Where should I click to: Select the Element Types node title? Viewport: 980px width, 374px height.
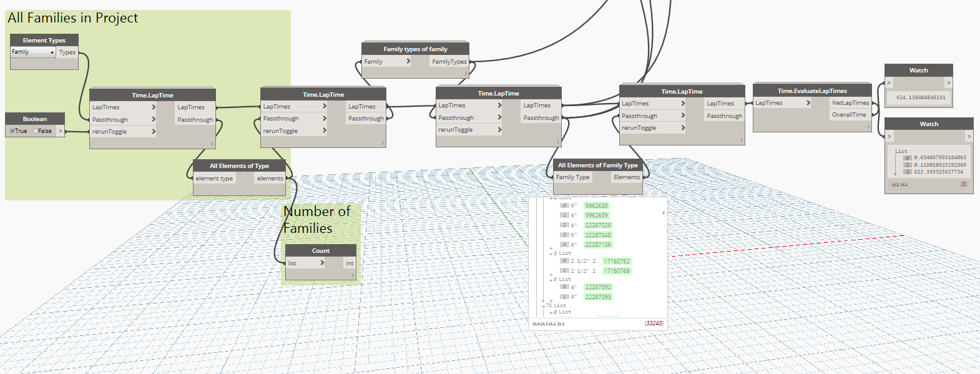pyautogui.click(x=44, y=41)
